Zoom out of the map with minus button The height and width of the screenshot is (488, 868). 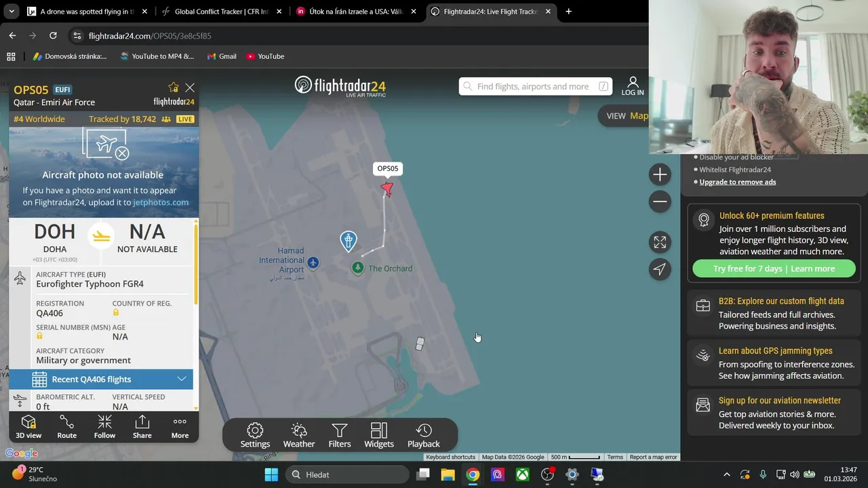(x=660, y=201)
